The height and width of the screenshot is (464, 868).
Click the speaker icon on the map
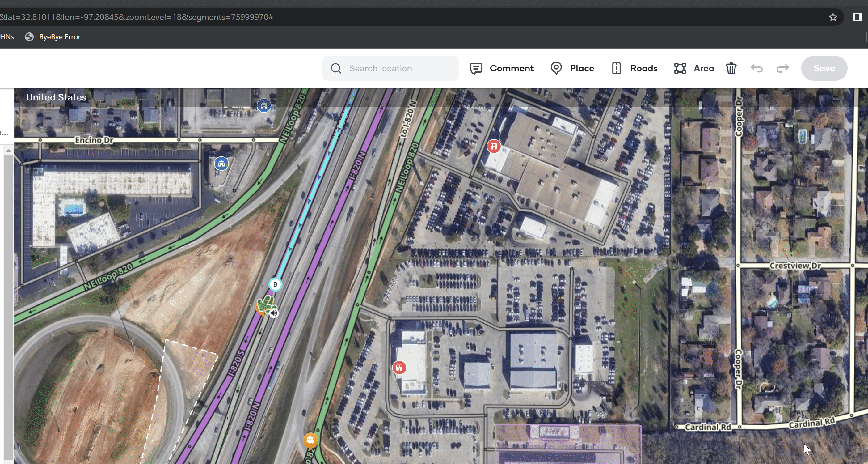pos(274,313)
